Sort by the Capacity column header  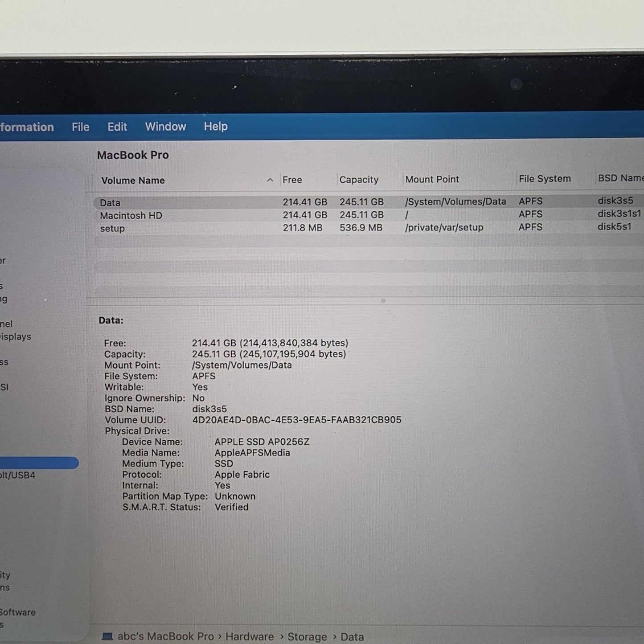pos(359,180)
